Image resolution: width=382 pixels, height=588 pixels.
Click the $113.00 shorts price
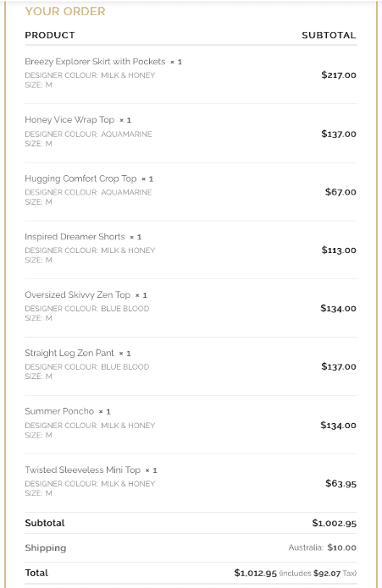tap(339, 250)
